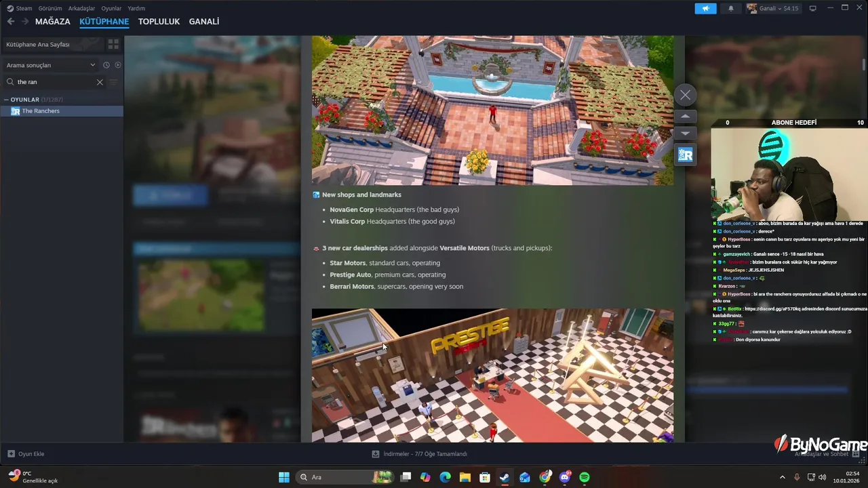Open File Explorer from the taskbar
The width and height of the screenshot is (868, 488).
click(x=465, y=477)
